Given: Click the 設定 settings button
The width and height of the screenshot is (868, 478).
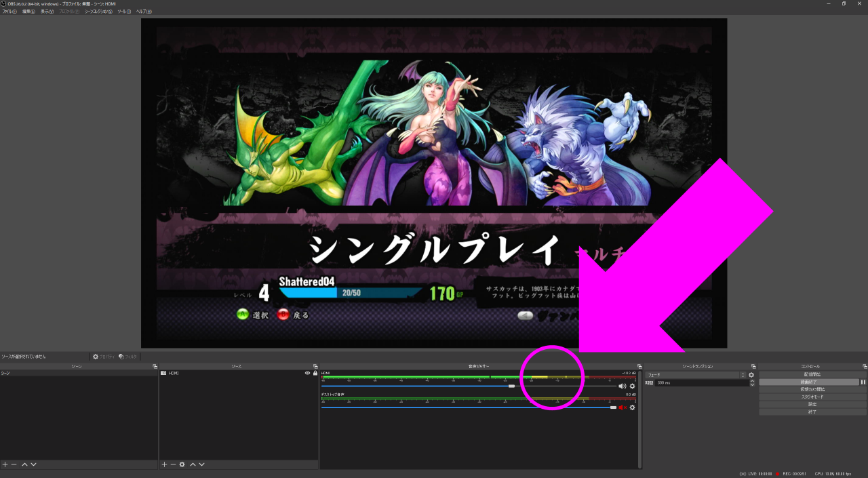Looking at the screenshot, I should point(812,404).
